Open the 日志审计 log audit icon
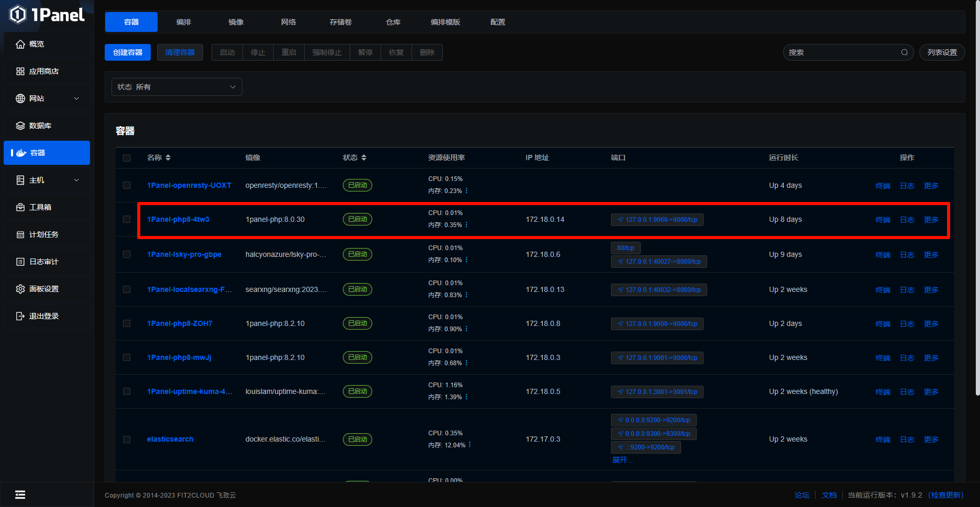The image size is (980, 507). pos(20,262)
